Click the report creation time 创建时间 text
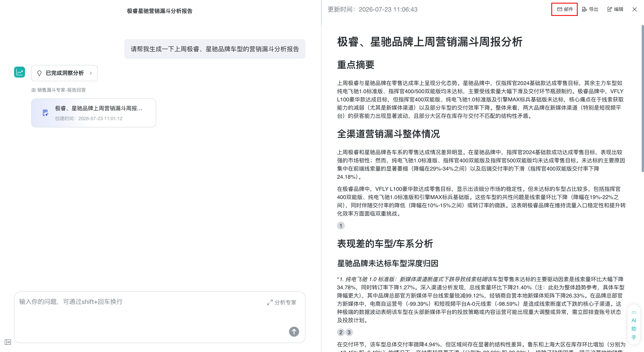644x352 pixels. click(x=88, y=119)
